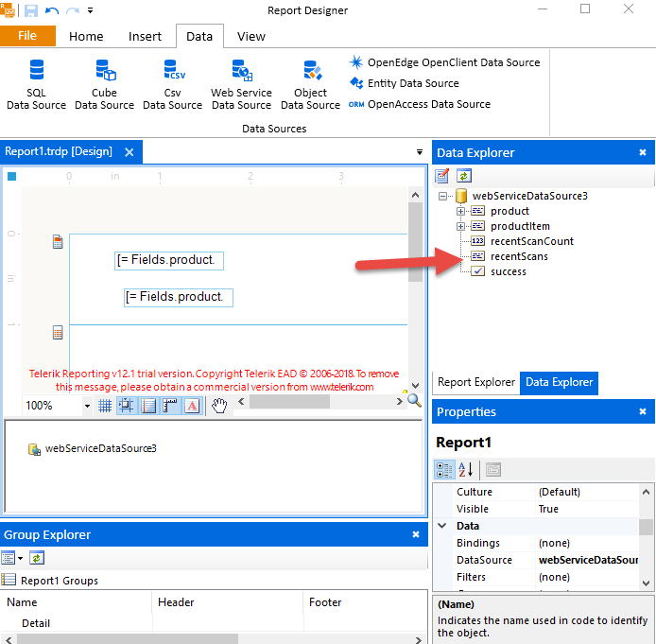Add an Object Data Source
The width and height of the screenshot is (656, 644).
coord(310,84)
